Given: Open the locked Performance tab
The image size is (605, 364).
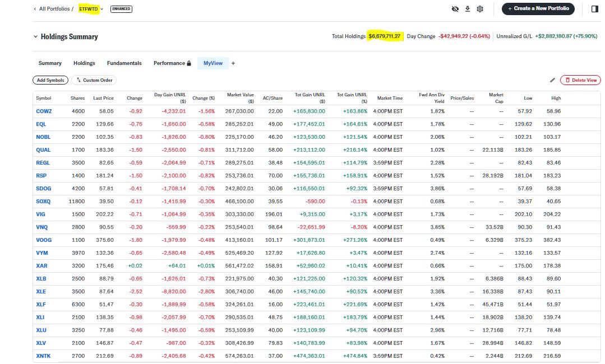Looking at the screenshot, I should (x=172, y=63).
